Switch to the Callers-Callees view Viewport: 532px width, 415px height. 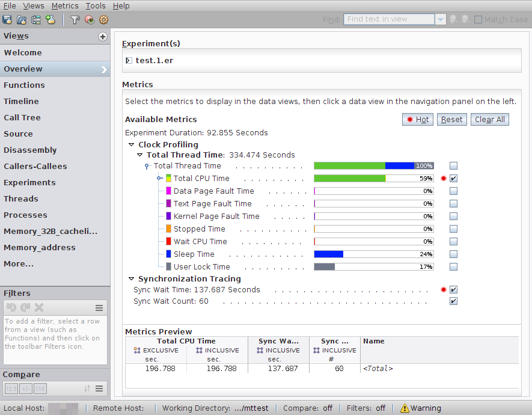pos(55,166)
